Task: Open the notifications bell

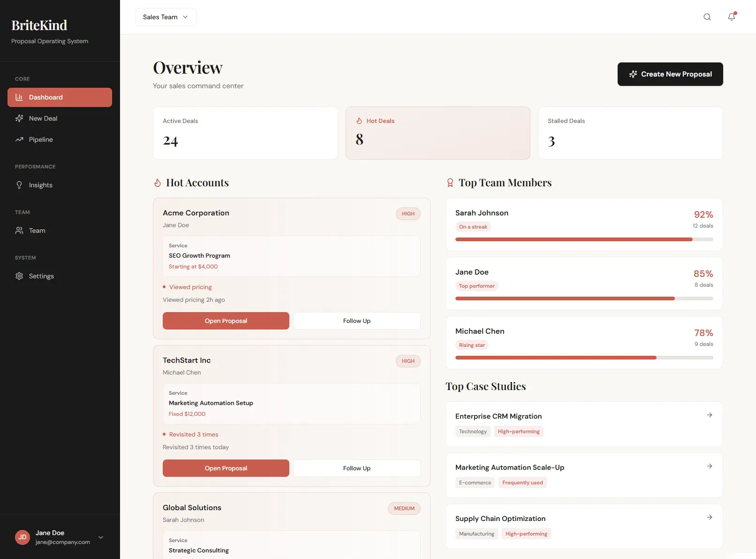Action: pos(732,17)
